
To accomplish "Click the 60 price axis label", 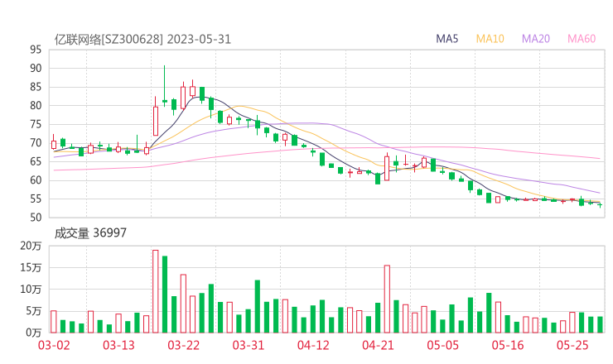I will click(x=36, y=180).
